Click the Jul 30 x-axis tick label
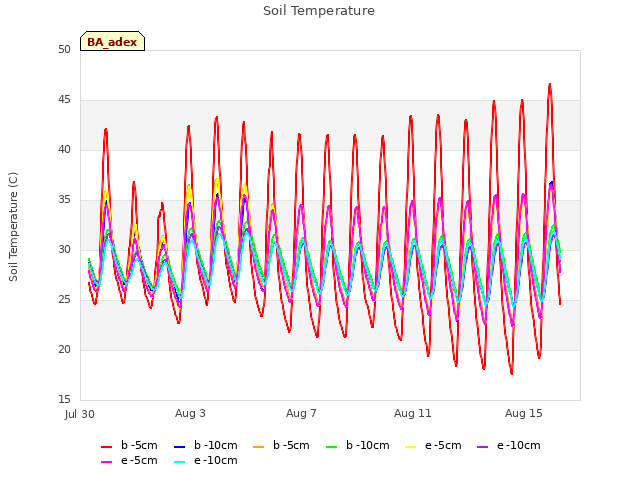640x480 pixels. click(80, 414)
